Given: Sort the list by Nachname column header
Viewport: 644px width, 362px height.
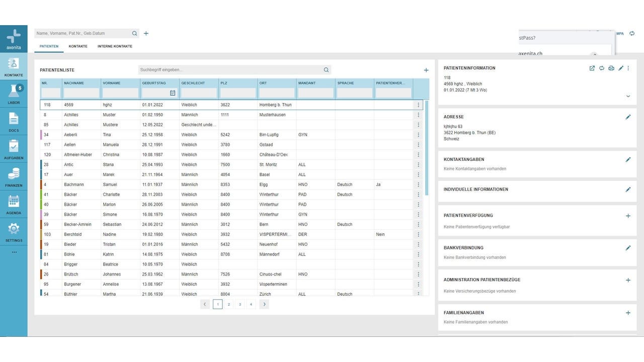Looking at the screenshot, I should click(74, 83).
